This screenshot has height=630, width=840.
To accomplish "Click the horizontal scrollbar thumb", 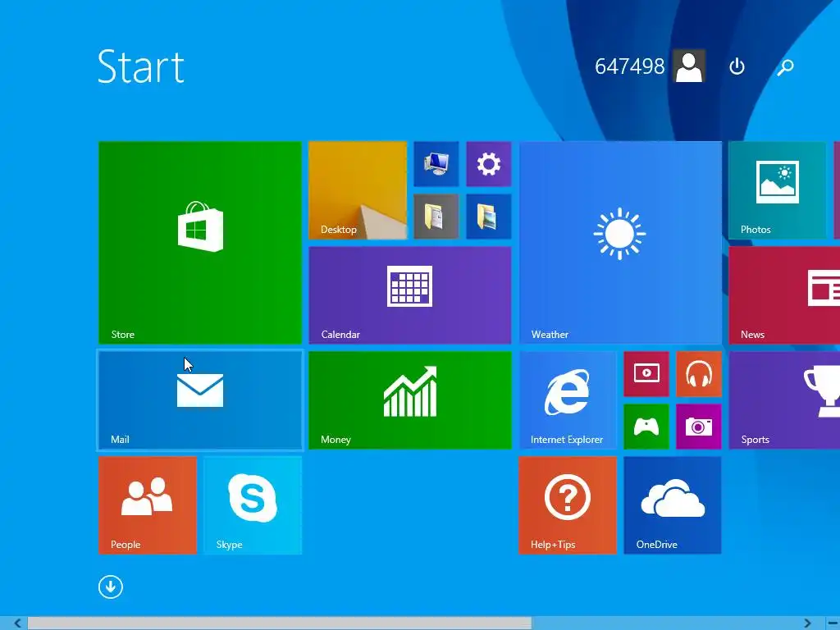I will point(280,623).
